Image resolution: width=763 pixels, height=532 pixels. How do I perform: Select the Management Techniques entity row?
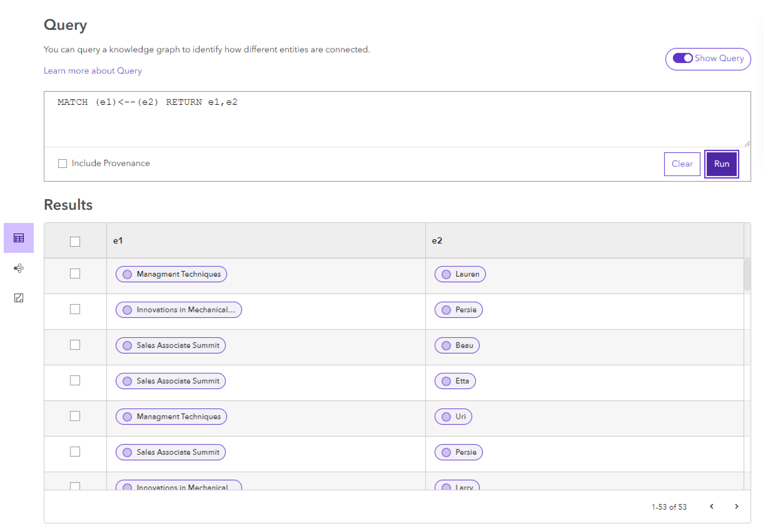(x=75, y=273)
